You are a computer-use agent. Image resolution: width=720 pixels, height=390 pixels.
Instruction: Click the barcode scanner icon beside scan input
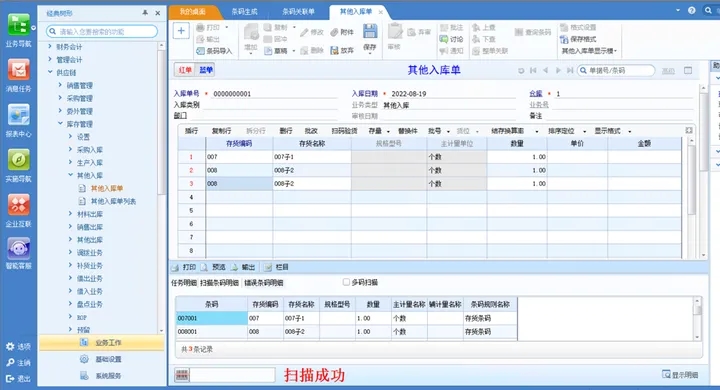(x=182, y=375)
